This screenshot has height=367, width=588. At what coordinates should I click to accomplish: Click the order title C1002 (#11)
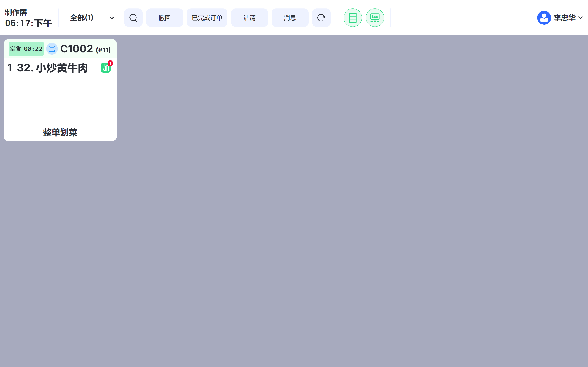point(85,49)
